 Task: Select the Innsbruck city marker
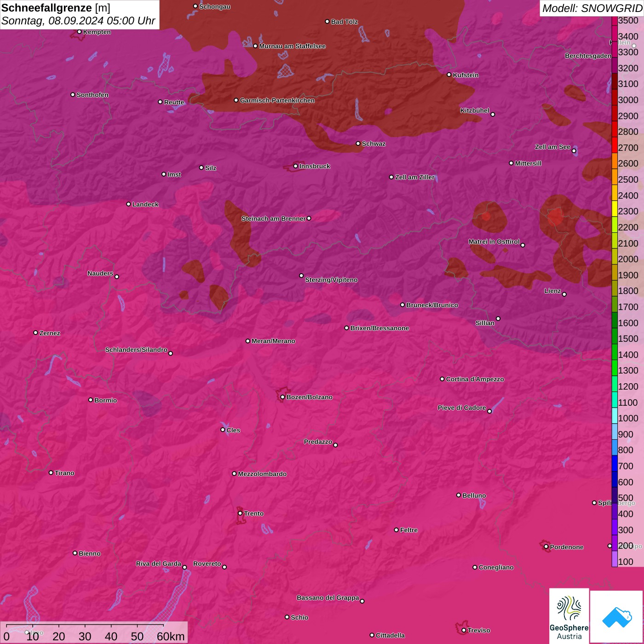pyautogui.click(x=296, y=166)
